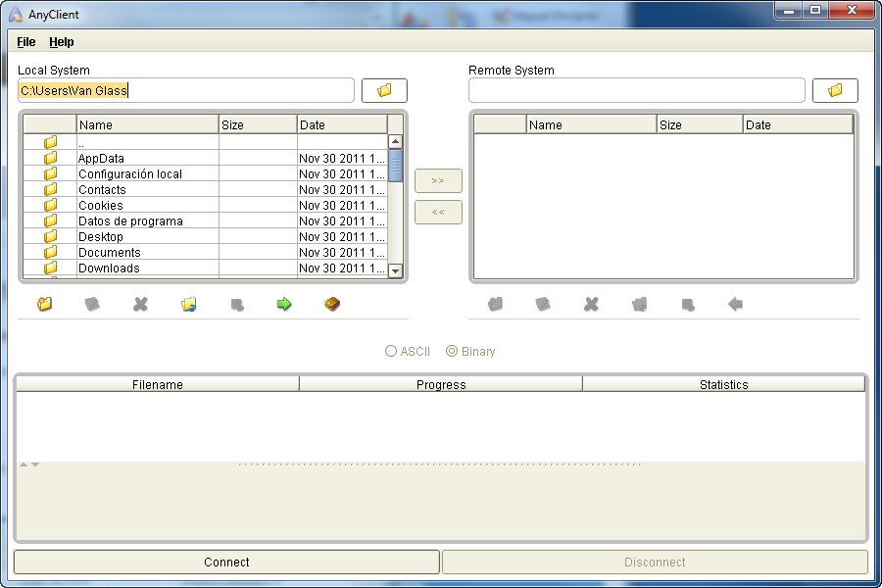The width and height of the screenshot is (882, 588).
Task: Click the remote download arrow icon
Action: [735, 305]
